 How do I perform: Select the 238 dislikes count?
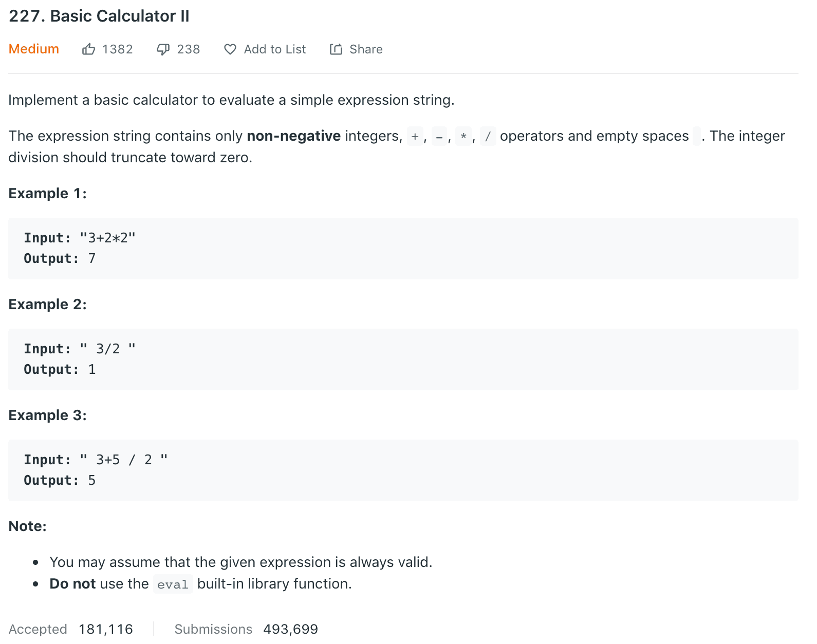point(189,49)
